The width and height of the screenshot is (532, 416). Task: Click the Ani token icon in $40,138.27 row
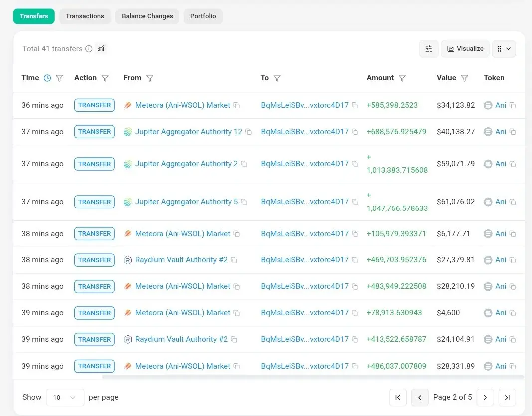(488, 132)
